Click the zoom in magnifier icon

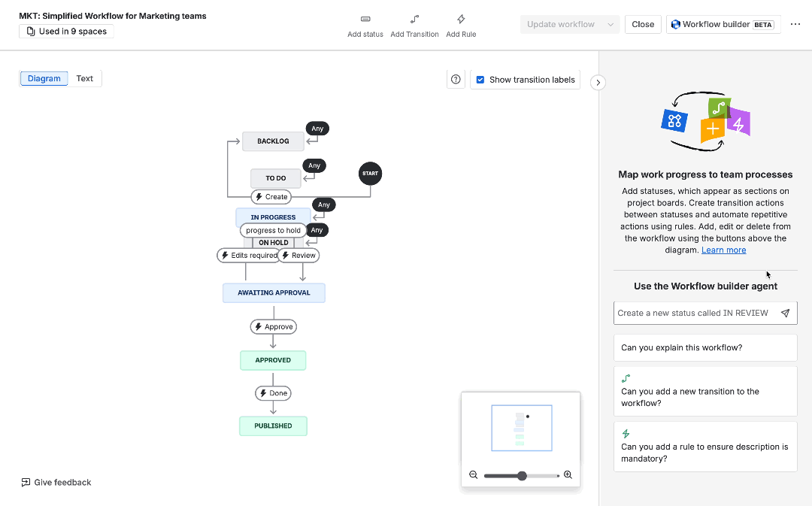click(568, 474)
